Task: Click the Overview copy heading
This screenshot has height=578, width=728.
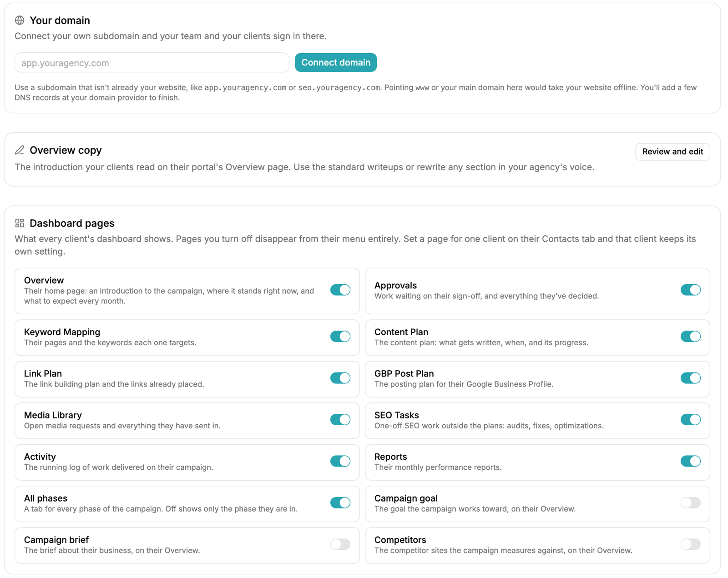Action: (x=66, y=150)
